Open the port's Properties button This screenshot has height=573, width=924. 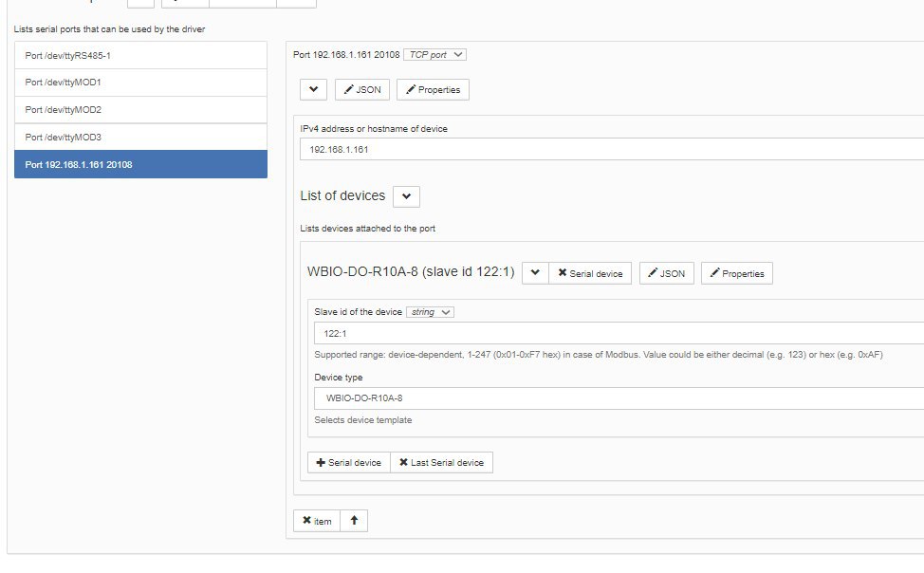coord(434,89)
